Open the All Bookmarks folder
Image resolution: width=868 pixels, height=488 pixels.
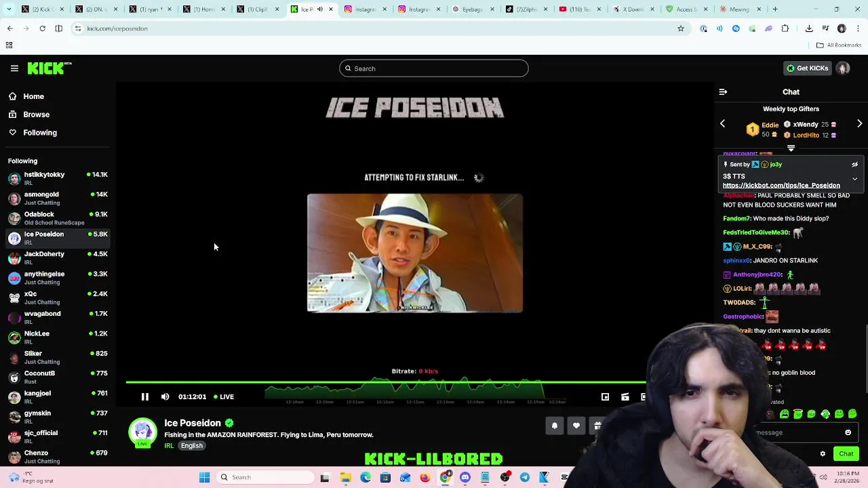(839, 45)
